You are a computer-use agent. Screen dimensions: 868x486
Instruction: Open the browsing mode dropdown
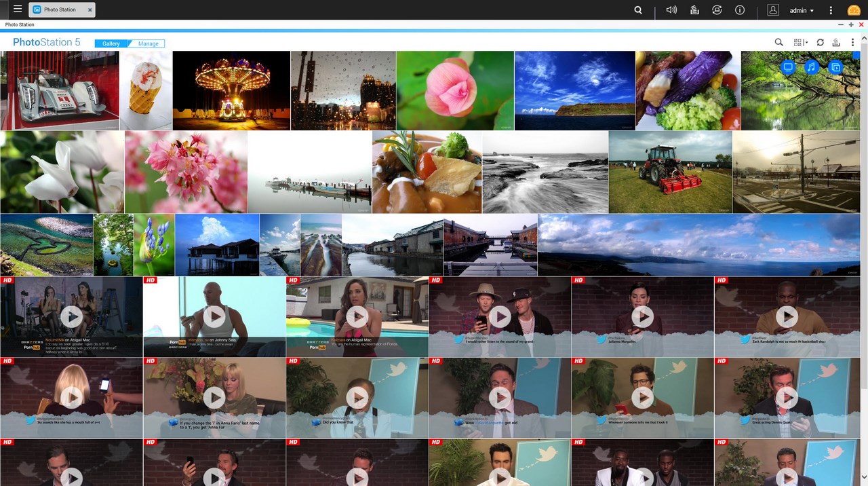[x=801, y=43]
